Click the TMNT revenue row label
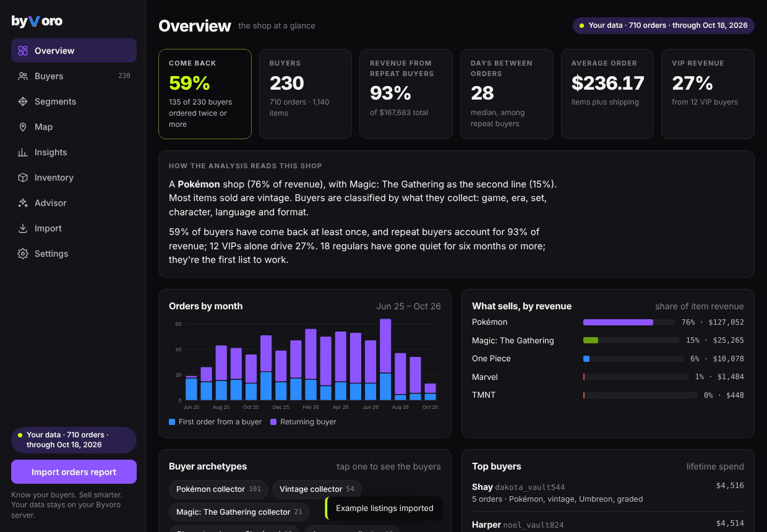The width and height of the screenshot is (767, 532). [484, 395]
